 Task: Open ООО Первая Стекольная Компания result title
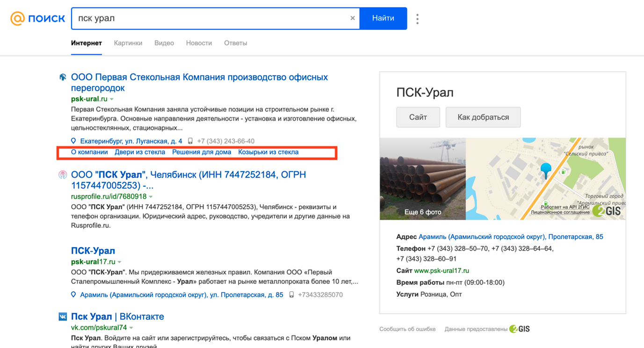(199, 82)
